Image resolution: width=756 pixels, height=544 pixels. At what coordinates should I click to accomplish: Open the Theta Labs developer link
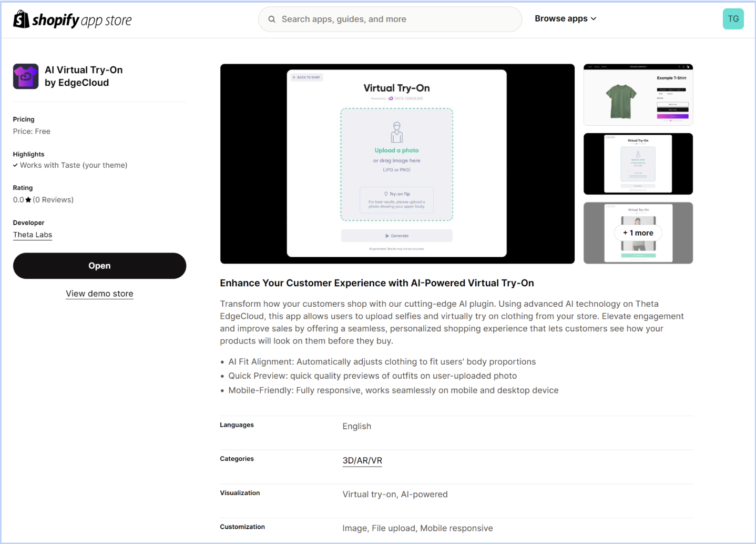[x=33, y=235]
